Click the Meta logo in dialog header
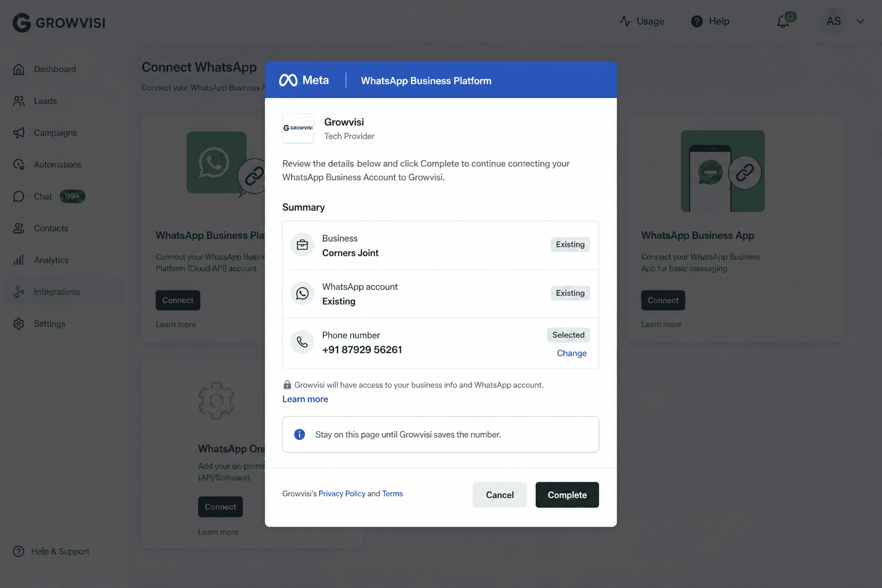The height and width of the screenshot is (588, 882). tap(304, 80)
